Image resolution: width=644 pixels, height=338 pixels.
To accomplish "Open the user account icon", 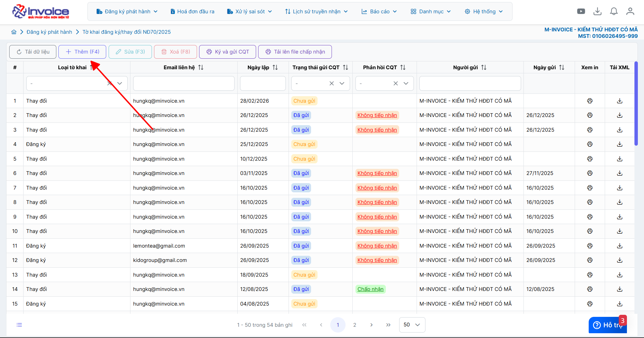I will [630, 11].
